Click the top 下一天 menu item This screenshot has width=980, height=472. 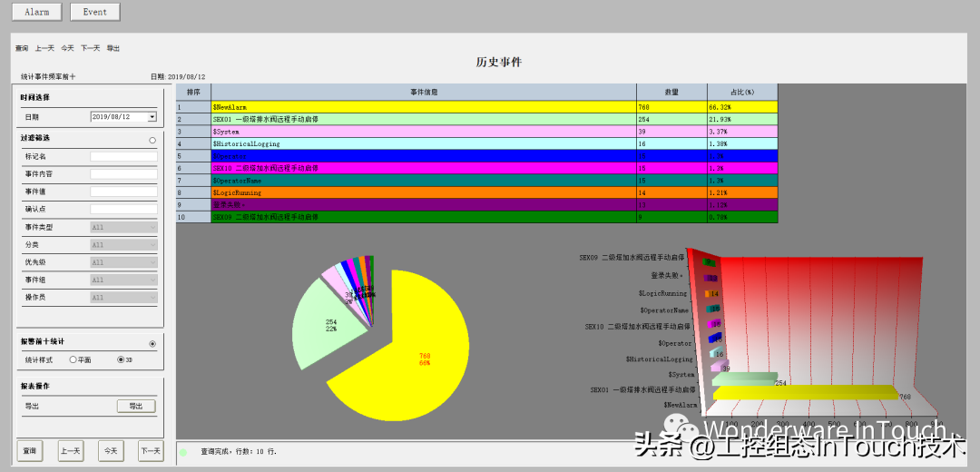pos(90,48)
